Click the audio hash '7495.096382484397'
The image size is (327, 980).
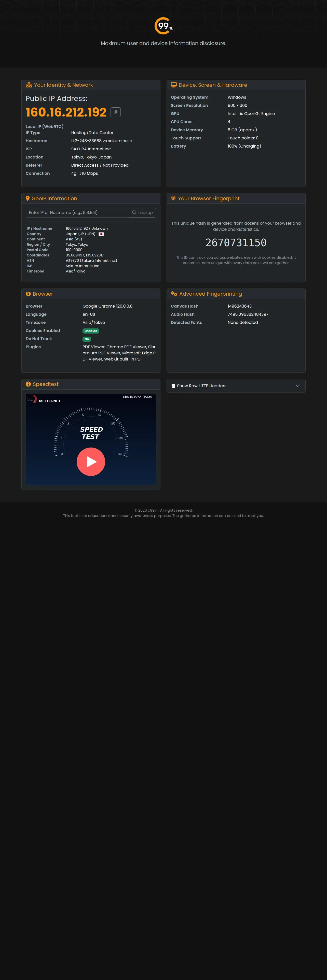tap(248, 314)
